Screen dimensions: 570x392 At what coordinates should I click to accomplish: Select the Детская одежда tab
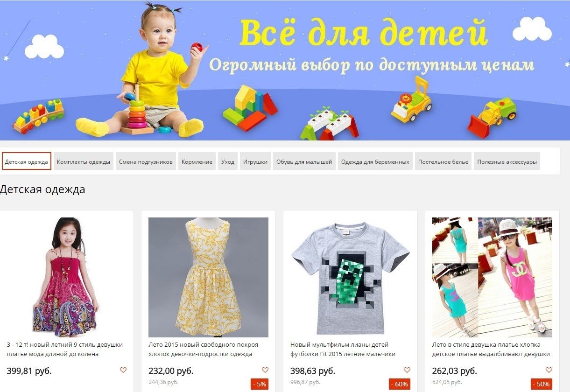pyautogui.click(x=27, y=161)
